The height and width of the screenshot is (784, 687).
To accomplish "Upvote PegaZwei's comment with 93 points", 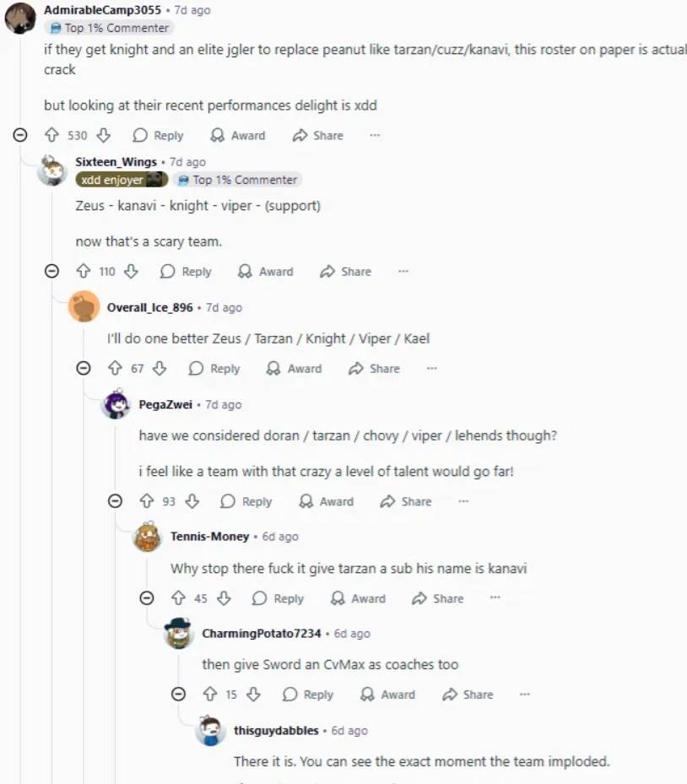I will coord(146,501).
